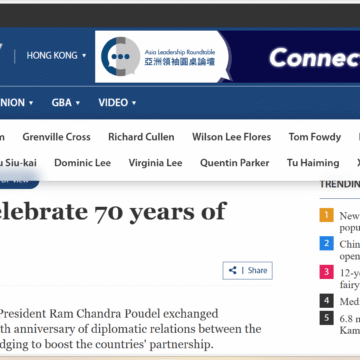This screenshot has height=360, width=360.
Task: Open the 'Med' trending headline
Action: click(x=350, y=302)
